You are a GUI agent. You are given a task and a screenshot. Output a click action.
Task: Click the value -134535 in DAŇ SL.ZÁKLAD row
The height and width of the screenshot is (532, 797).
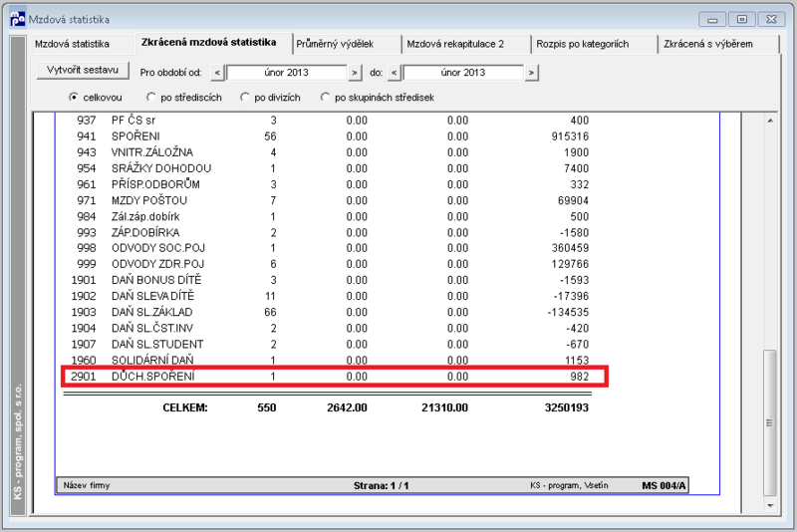pyautogui.click(x=568, y=312)
